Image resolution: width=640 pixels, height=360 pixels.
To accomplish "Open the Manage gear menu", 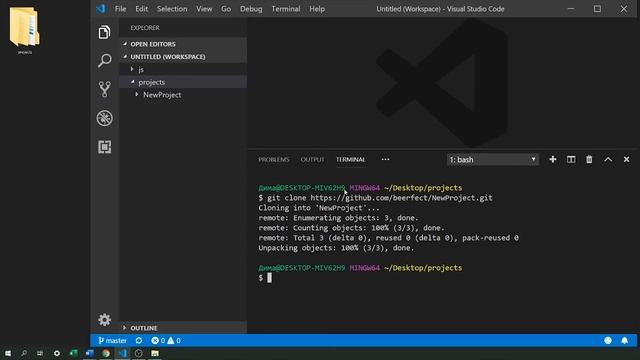I will (104, 320).
